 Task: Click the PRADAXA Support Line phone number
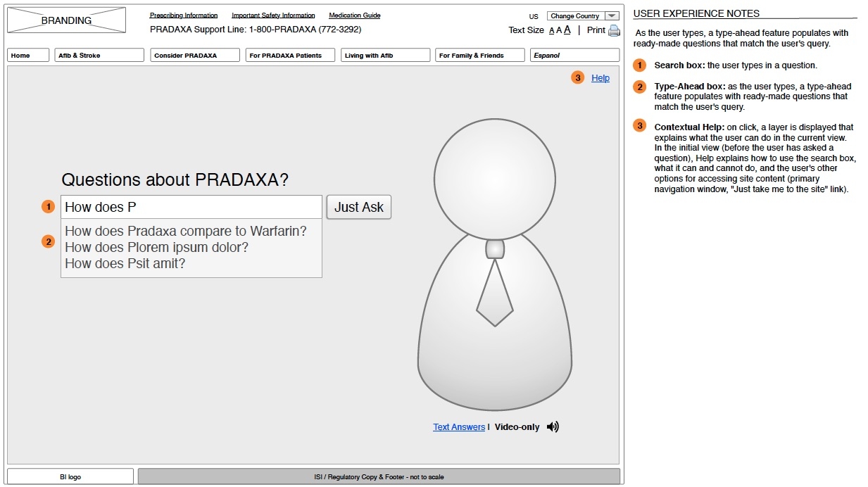(x=305, y=30)
